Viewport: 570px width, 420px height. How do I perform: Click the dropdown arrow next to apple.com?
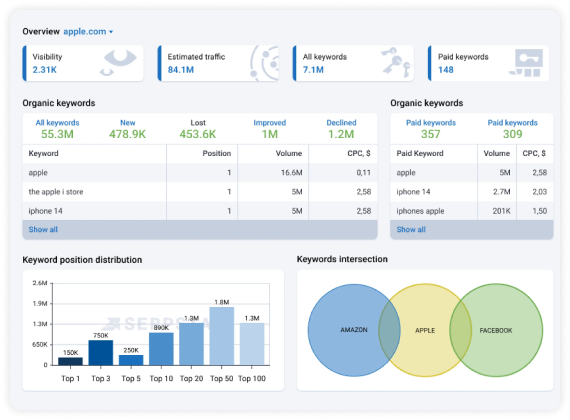coord(111,32)
